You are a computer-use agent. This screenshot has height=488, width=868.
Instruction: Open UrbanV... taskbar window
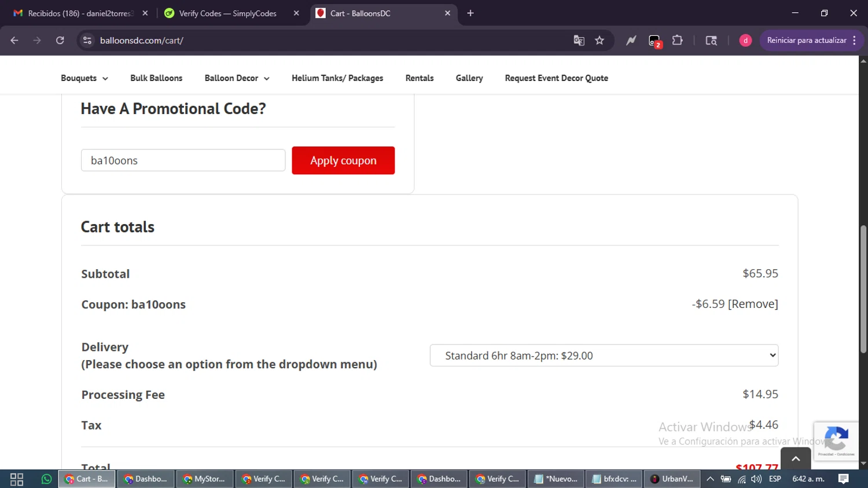click(672, 479)
